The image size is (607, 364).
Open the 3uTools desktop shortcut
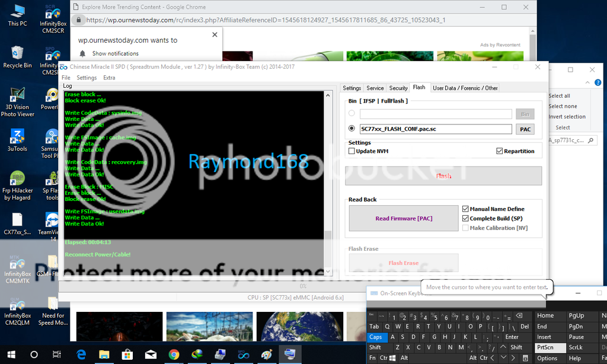pyautogui.click(x=17, y=138)
